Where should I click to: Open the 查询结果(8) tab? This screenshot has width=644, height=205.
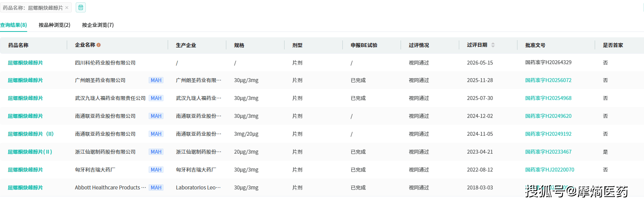(14, 25)
